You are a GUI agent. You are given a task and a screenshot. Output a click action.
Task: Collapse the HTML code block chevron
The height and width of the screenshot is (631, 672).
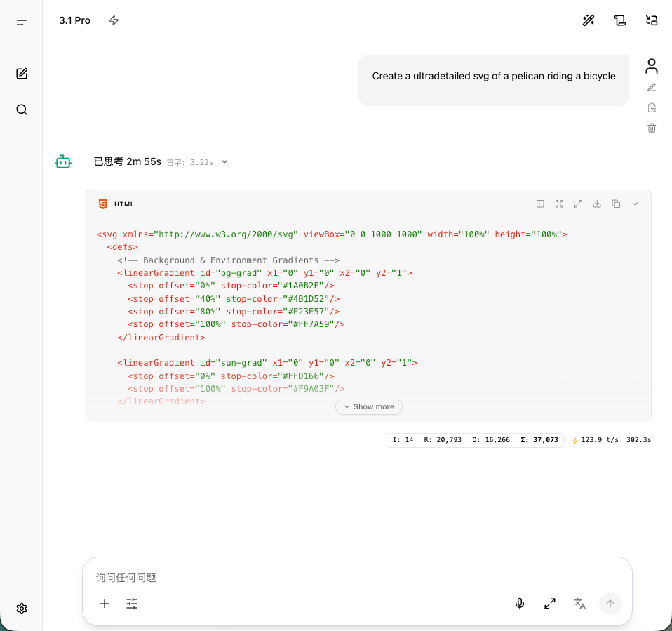[x=635, y=204]
